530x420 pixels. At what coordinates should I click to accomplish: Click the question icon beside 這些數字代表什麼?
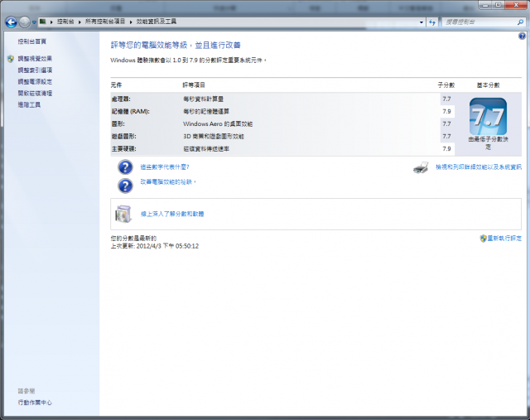click(x=125, y=167)
